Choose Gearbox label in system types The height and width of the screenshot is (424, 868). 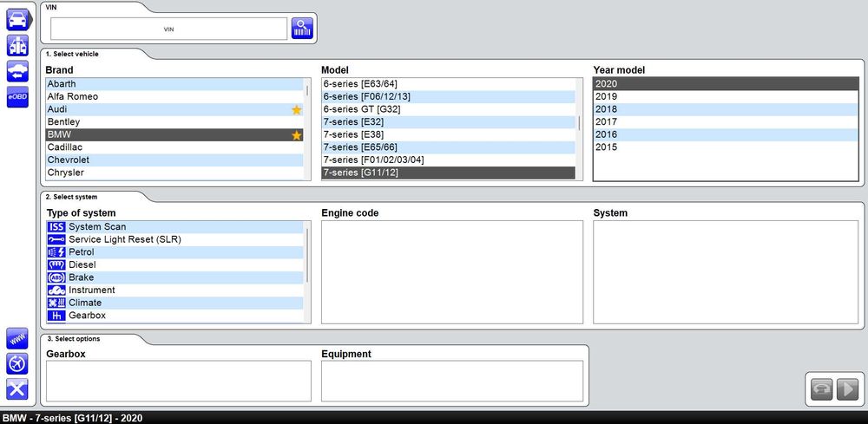[88, 316]
